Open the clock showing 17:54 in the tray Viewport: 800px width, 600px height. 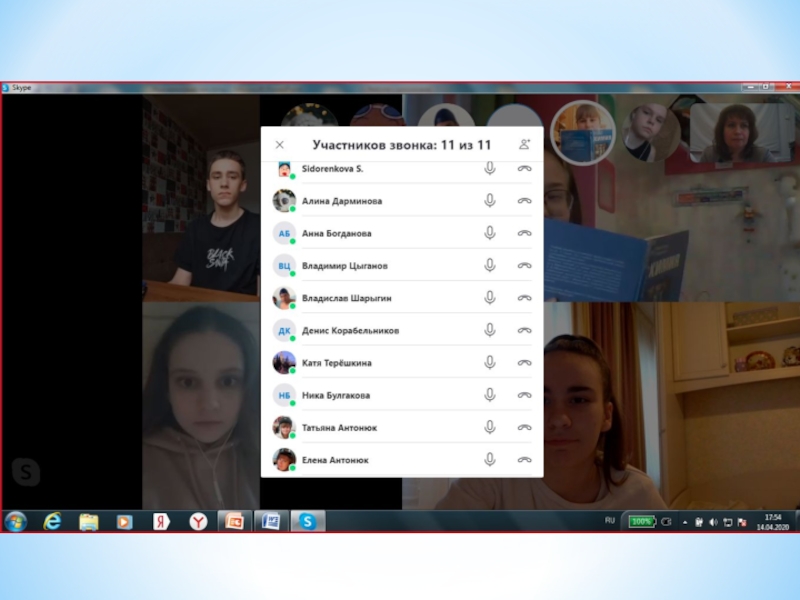pyautogui.click(x=772, y=521)
